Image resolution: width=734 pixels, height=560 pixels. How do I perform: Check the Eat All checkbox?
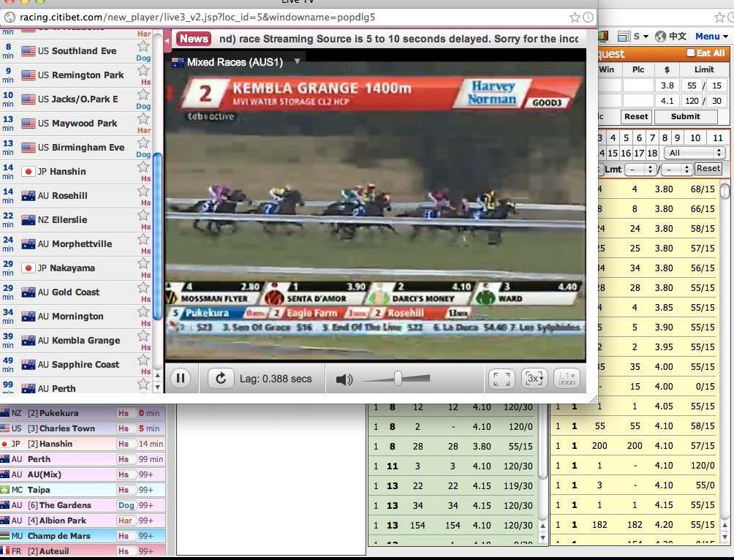click(x=690, y=53)
